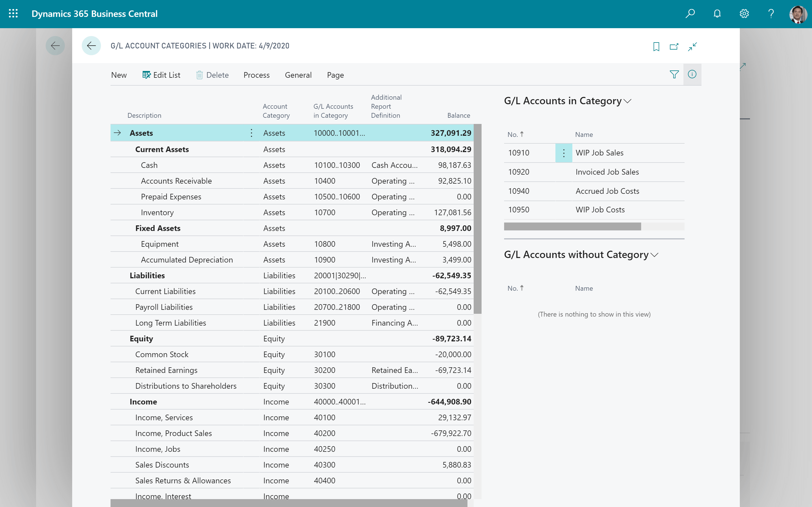Open notifications via the bell icon
The width and height of the screenshot is (812, 507).
point(717,14)
